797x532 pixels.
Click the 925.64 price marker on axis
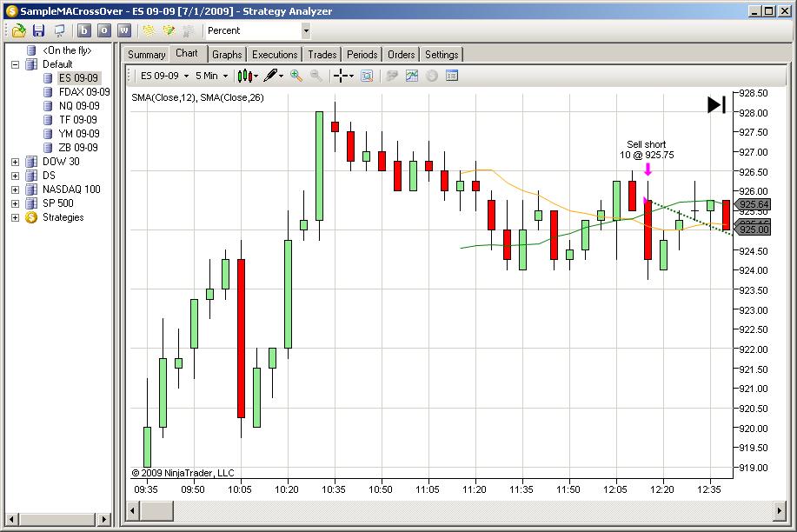[x=754, y=204]
